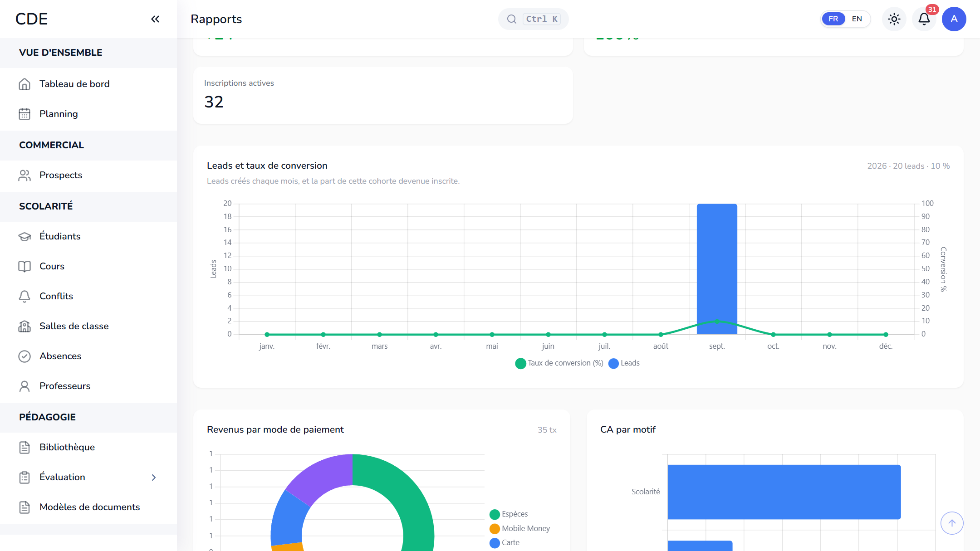This screenshot has height=551, width=980.
Task: Click the home icon beside Tableau de bord
Action: click(24, 84)
